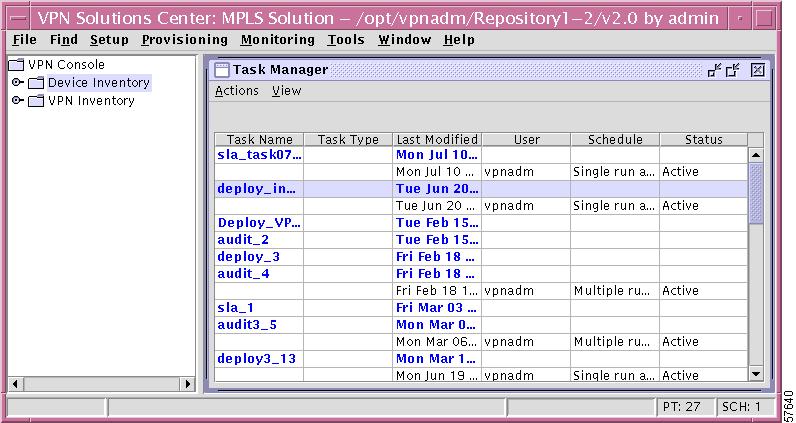Image resolution: width=796 pixels, height=423 pixels.
Task: Click the Fri Feb 18 1... schedule date cell
Action: [x=437, y=290]
